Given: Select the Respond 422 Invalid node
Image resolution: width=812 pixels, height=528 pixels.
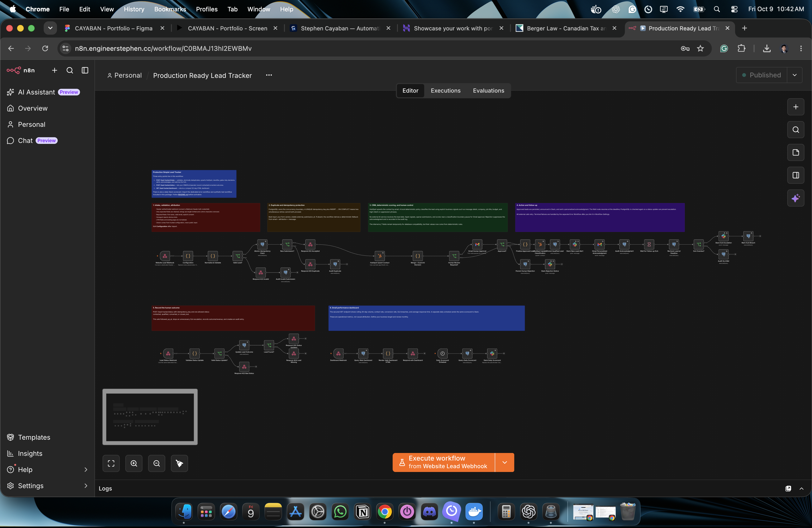Looking at the screenshot, I should [261, 272].
